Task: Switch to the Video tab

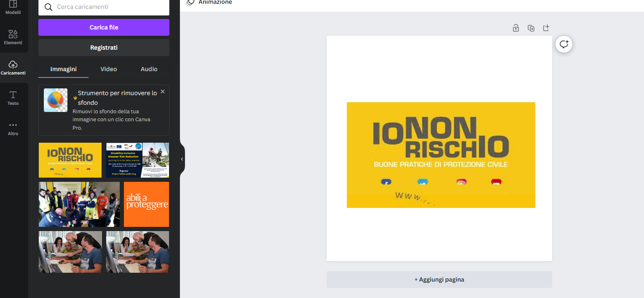Action: coord(109,69)
